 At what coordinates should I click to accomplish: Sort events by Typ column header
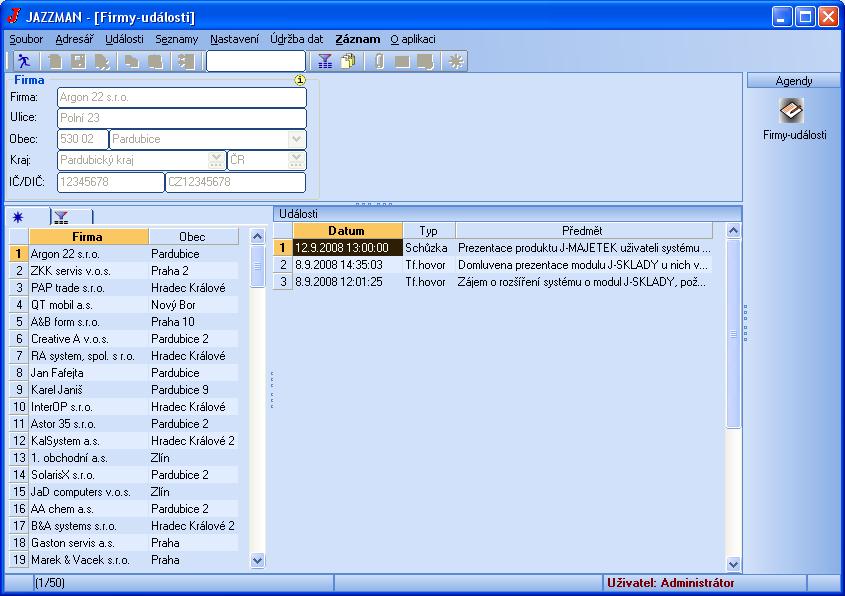pos(429,231)
